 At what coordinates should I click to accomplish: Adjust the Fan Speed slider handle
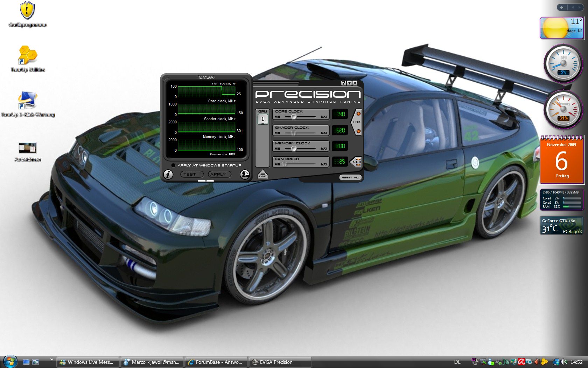coord(285,164)
